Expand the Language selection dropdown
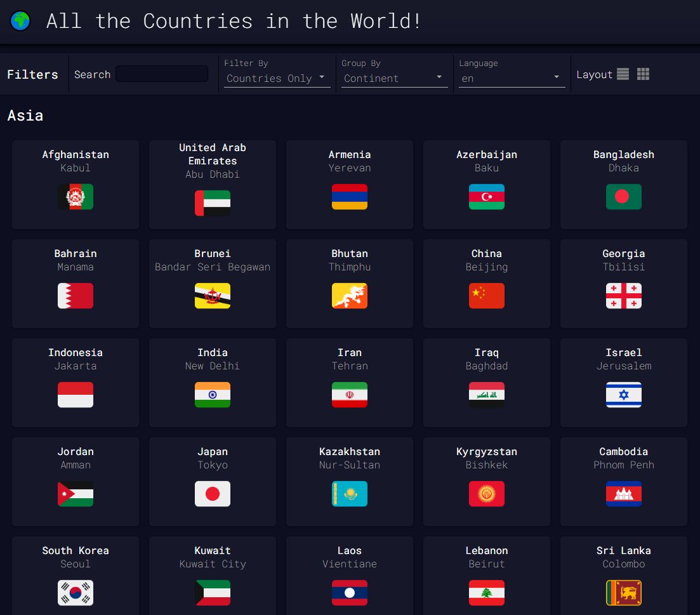The image size is (700, 615). pos(512,79)
